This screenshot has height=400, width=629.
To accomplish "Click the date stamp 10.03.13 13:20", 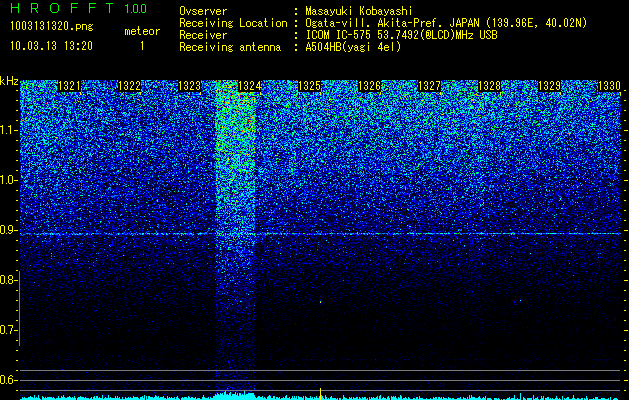I will (x=51, y=46).
